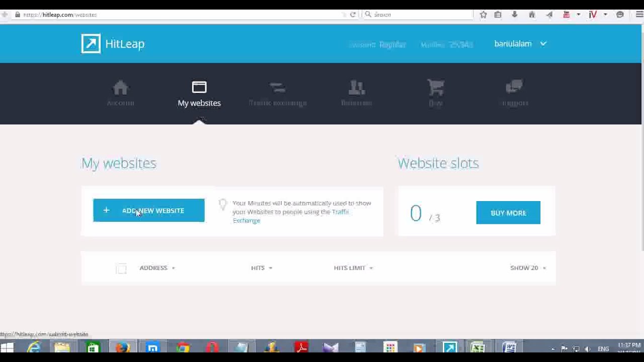Sort by the ADDRESS column dropdown
The image size is (644, 362).
(x=157, y=268)
